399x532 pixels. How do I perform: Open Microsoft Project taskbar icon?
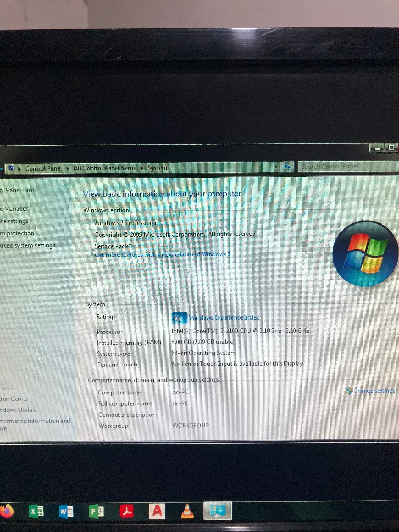(96, 511)
